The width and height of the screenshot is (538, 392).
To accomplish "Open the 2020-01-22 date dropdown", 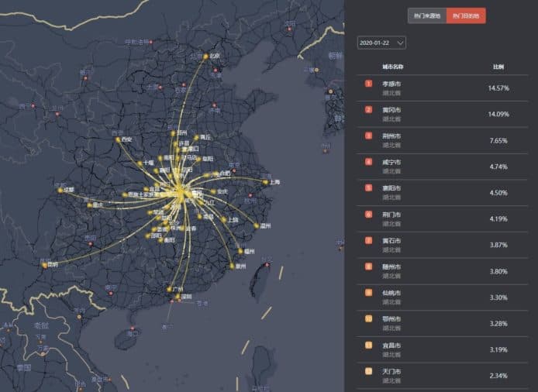I will point(381,43).
